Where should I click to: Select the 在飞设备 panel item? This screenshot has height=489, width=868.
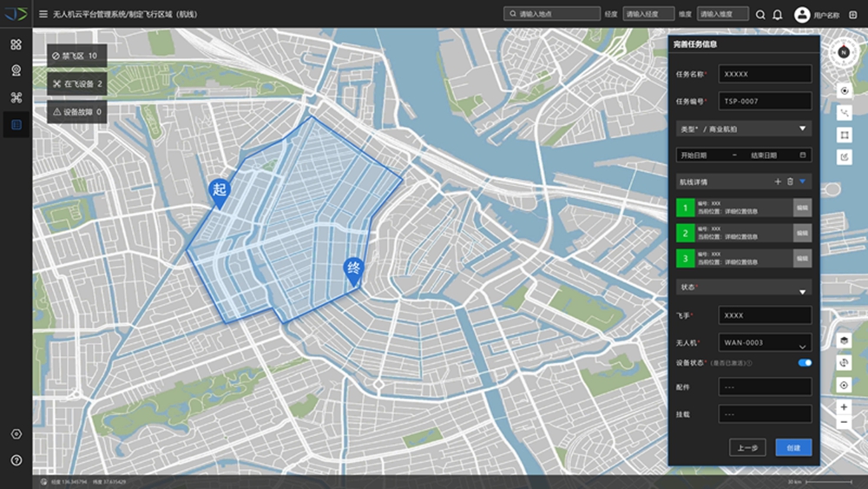pos(76,84)
